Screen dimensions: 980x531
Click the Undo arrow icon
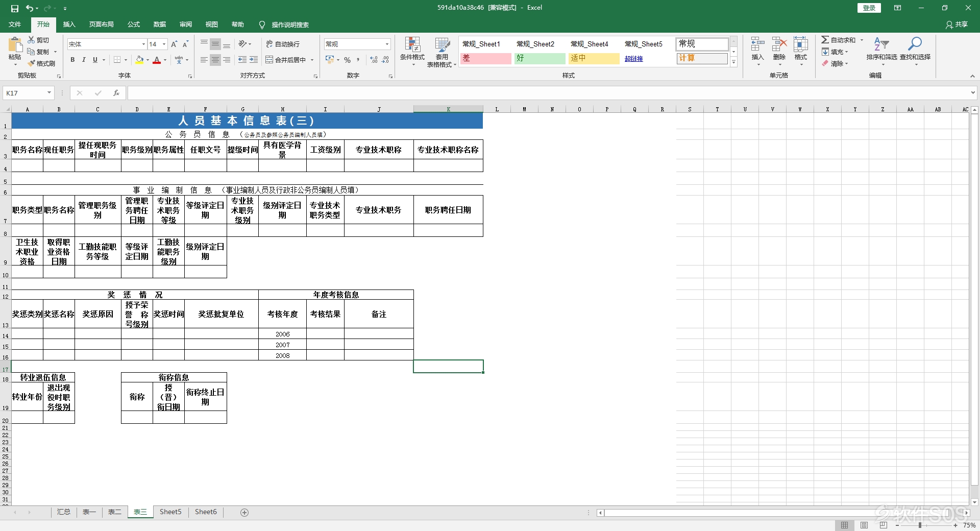tap(30, 8)
